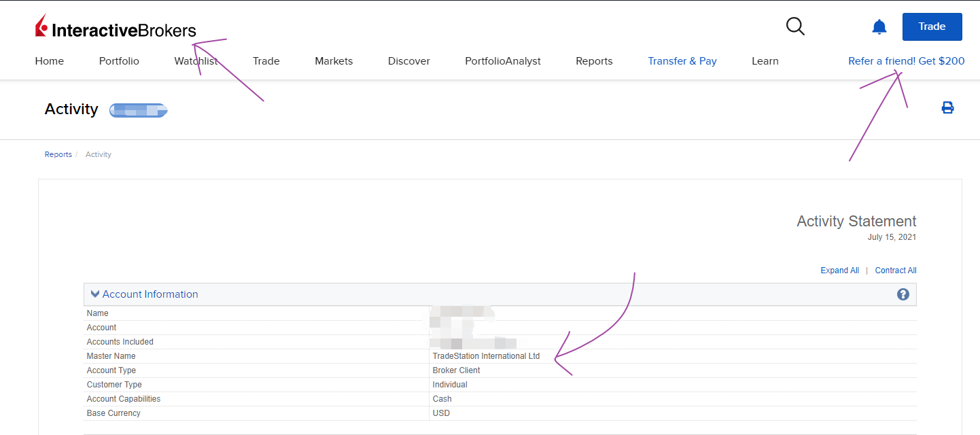Click the Base Currency row label
The height and width of the screenshot is (435, 980).
[x=113, y=413]
